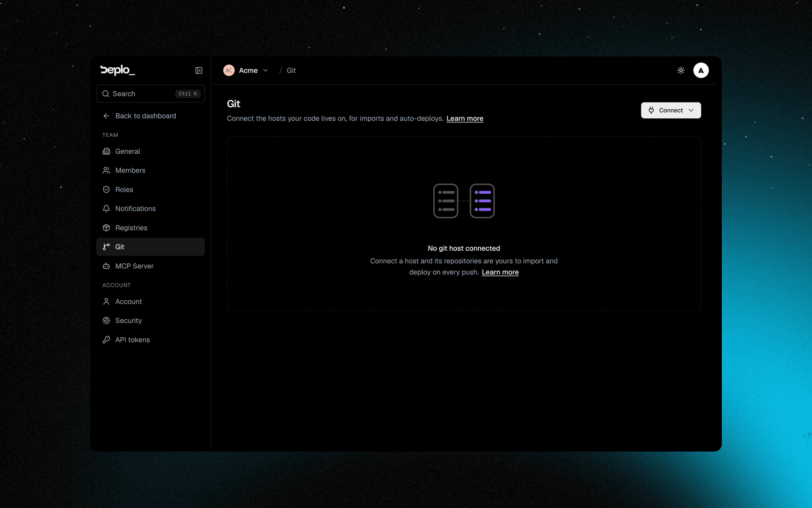Click the MCP Server bot icon
The image size is (812, 508).
[106, 266]
